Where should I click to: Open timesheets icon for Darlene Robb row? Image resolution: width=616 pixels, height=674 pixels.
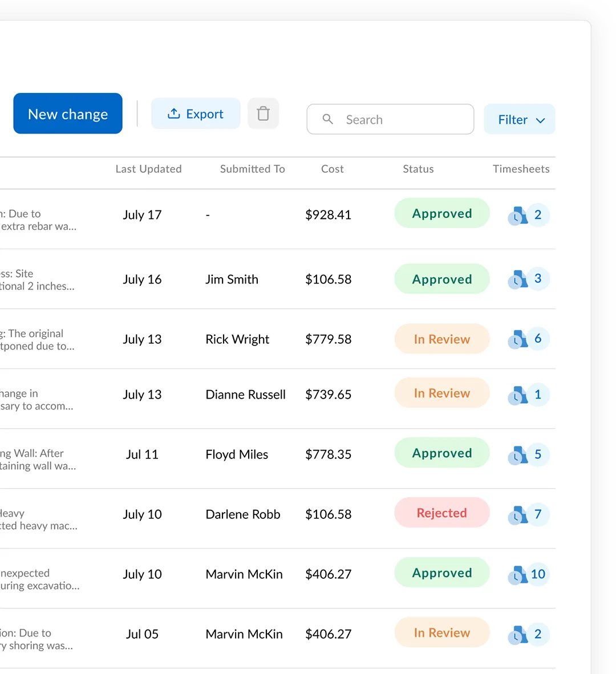coord(517,515)
